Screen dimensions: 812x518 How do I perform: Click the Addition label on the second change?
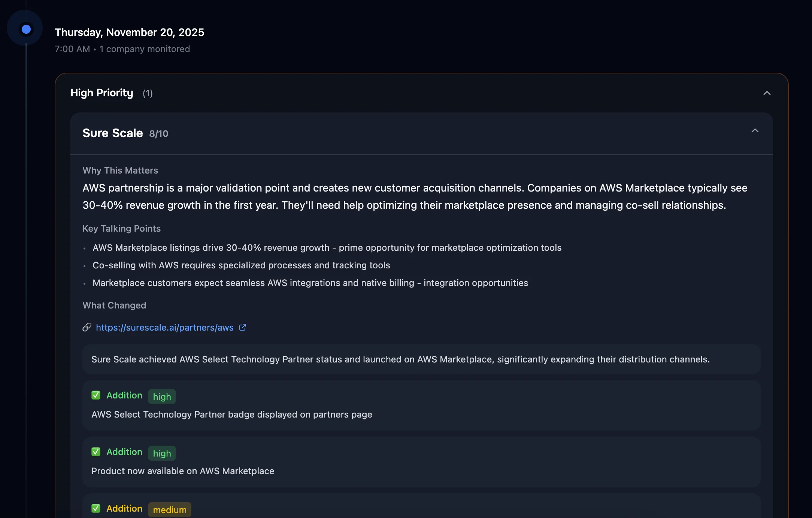pos(124,452)
